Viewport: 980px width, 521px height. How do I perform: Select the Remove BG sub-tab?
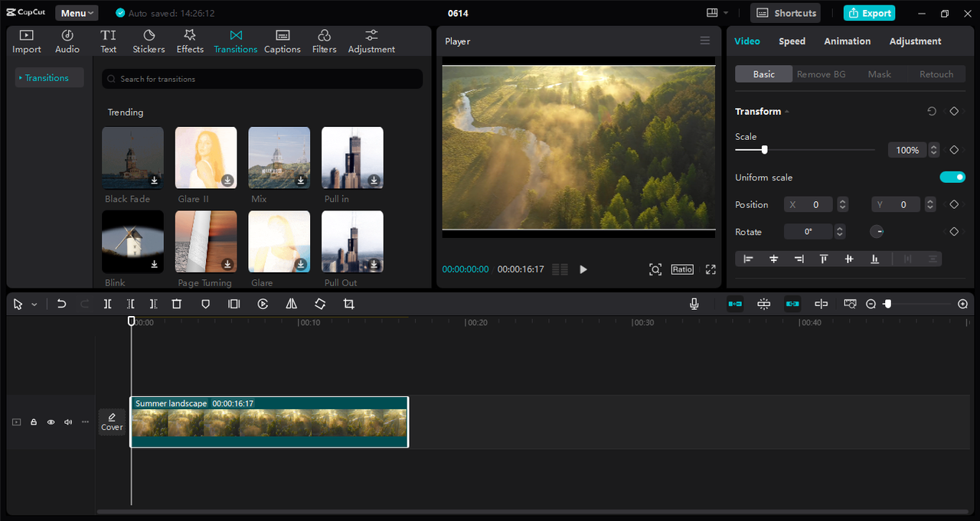[822, 74]
